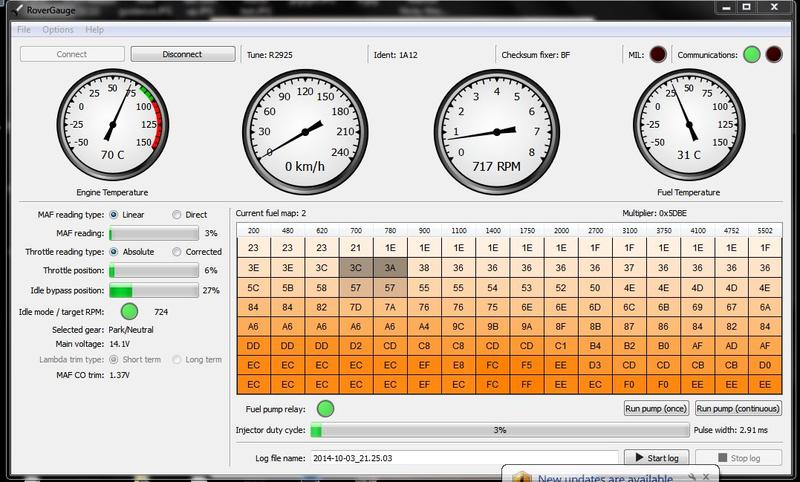
Task: Click the Engine Temperature gauge
Action: (112, 125)
